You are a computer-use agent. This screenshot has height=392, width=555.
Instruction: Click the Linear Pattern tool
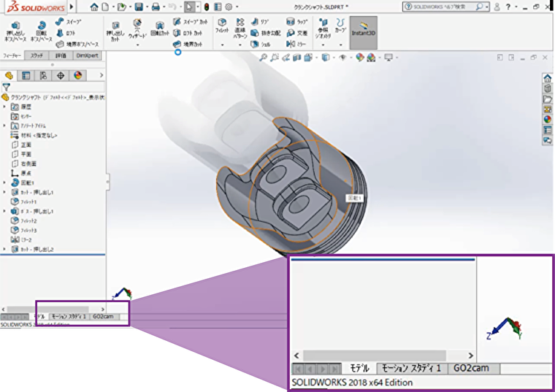point(240,28)
